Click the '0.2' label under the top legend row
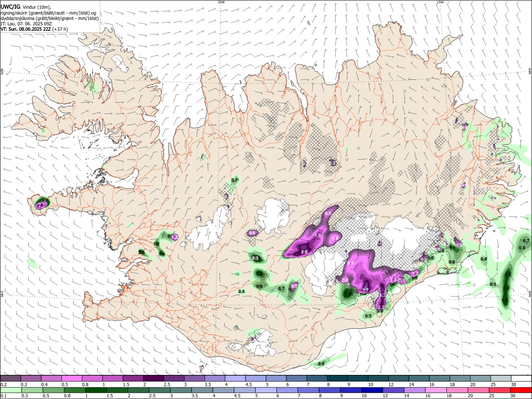 3,384
